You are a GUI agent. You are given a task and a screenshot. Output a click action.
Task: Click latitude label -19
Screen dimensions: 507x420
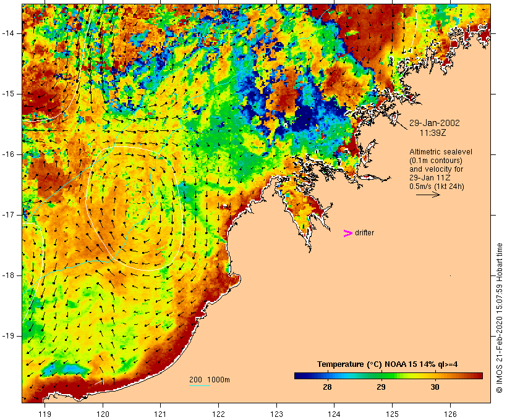pos(8,336)
